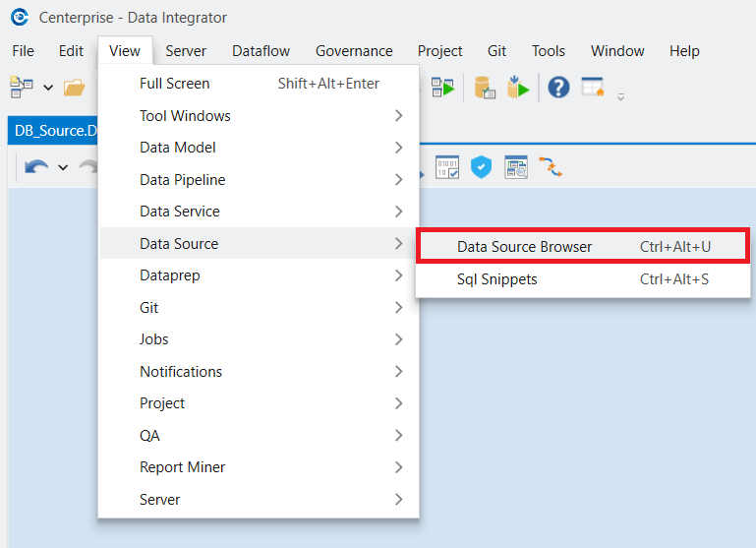
Task: Click the database cylinder toolbar icon
Action: tap(485, 88)
